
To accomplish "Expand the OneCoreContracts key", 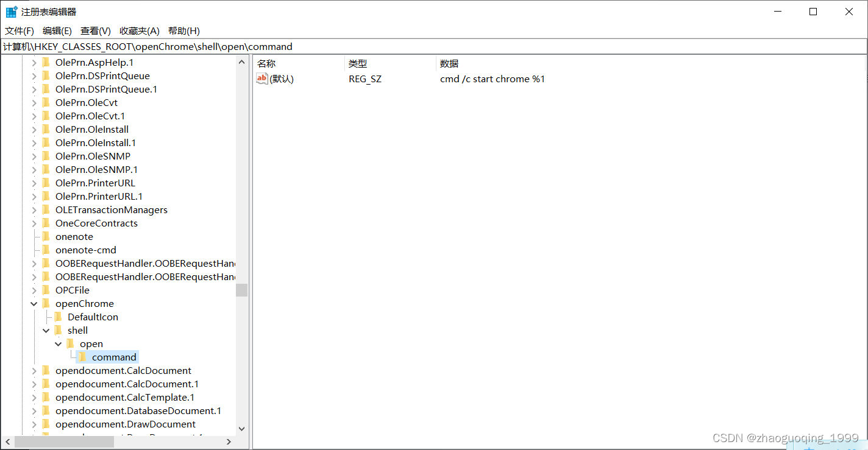I will coord(34,223).
